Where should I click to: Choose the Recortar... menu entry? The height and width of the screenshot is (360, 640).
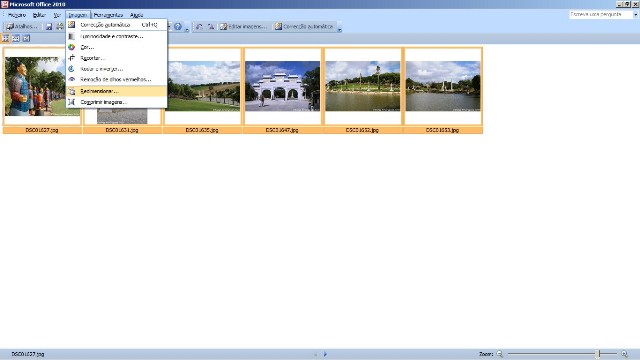tap(117, 58)
